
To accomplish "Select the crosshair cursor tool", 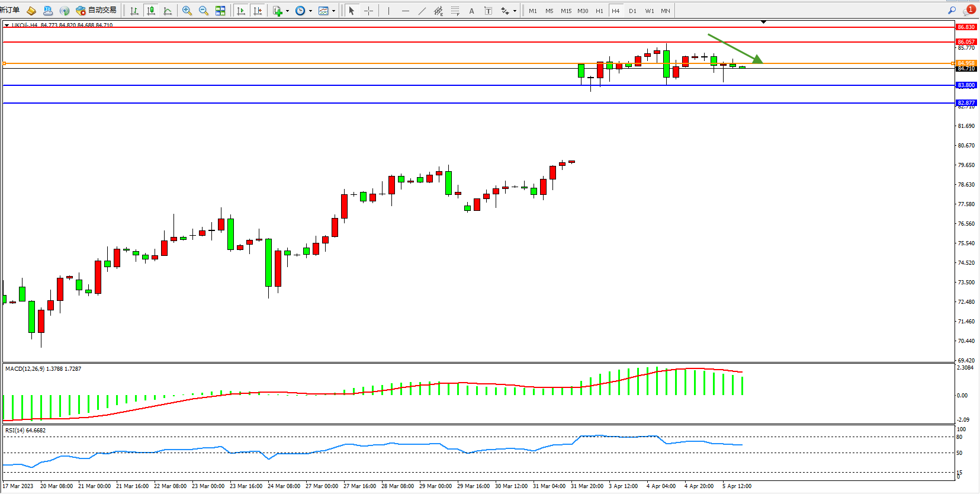I will (x=368, y=11).
